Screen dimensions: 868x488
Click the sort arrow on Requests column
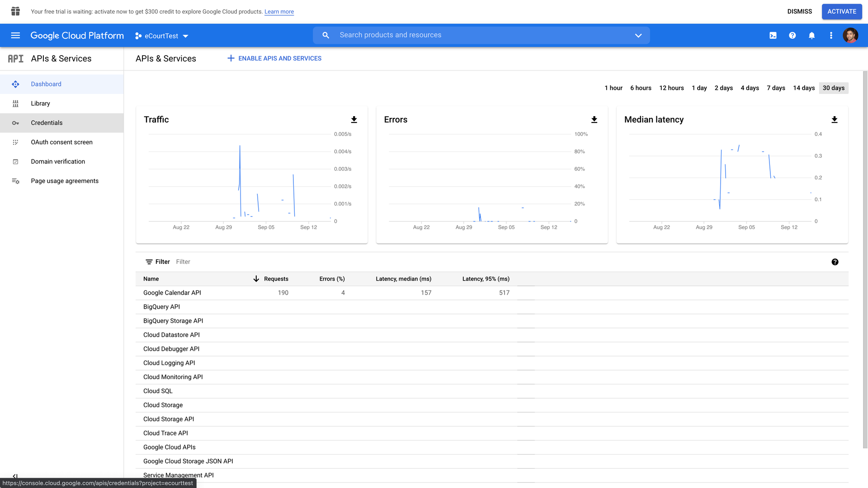click(256, 279)
